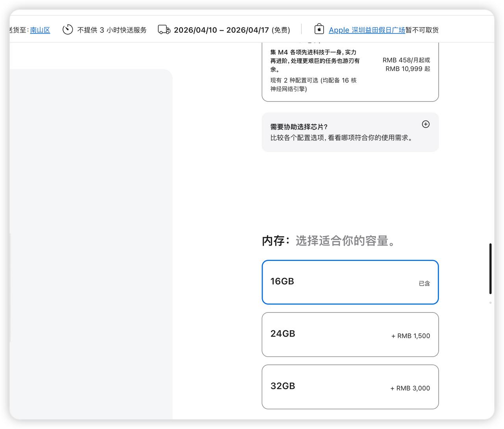This screenshot has height=429, width=504.
Task: Open the Apple 深圳益田假日广场 store link
Action: pos(367,30)
